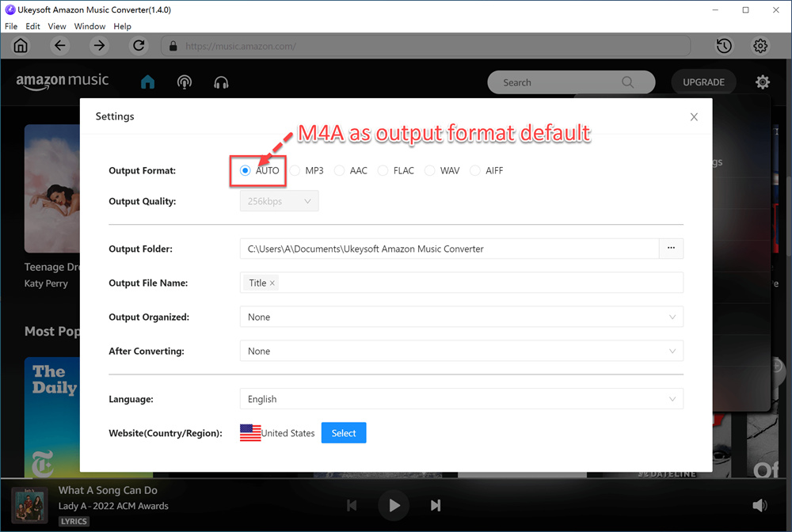Go forward with the right arrow button
The height and width of the screenshot is (532, 792).
tap(100, 46)
